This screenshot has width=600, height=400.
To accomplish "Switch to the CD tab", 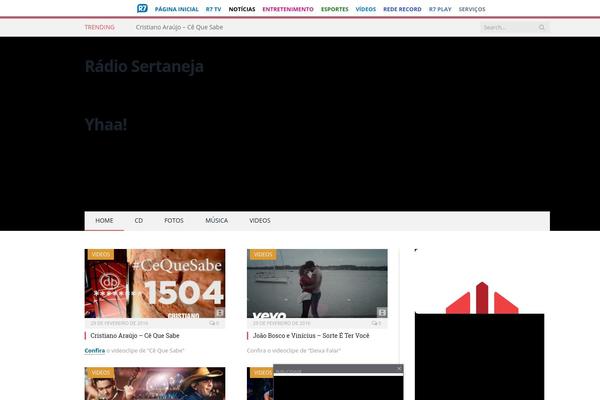I will point(139,220).
